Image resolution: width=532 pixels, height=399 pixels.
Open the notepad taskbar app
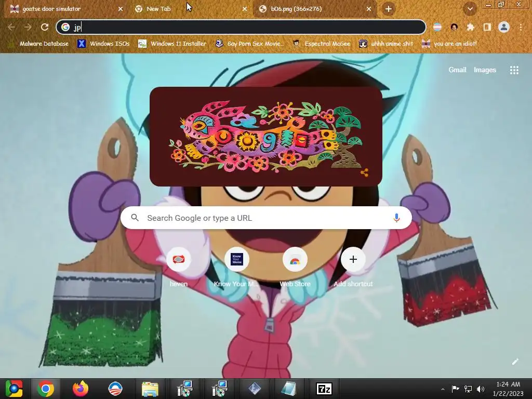point(289,389)
